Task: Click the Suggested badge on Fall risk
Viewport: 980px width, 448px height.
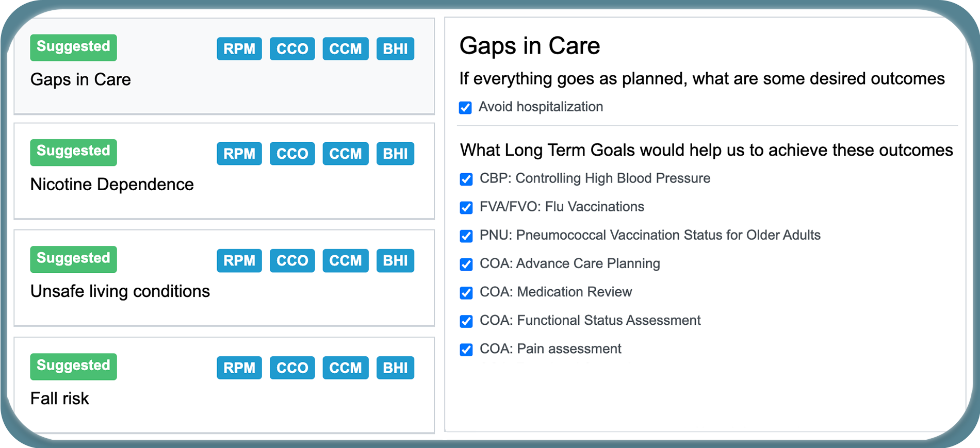Action: coord(73,366)
